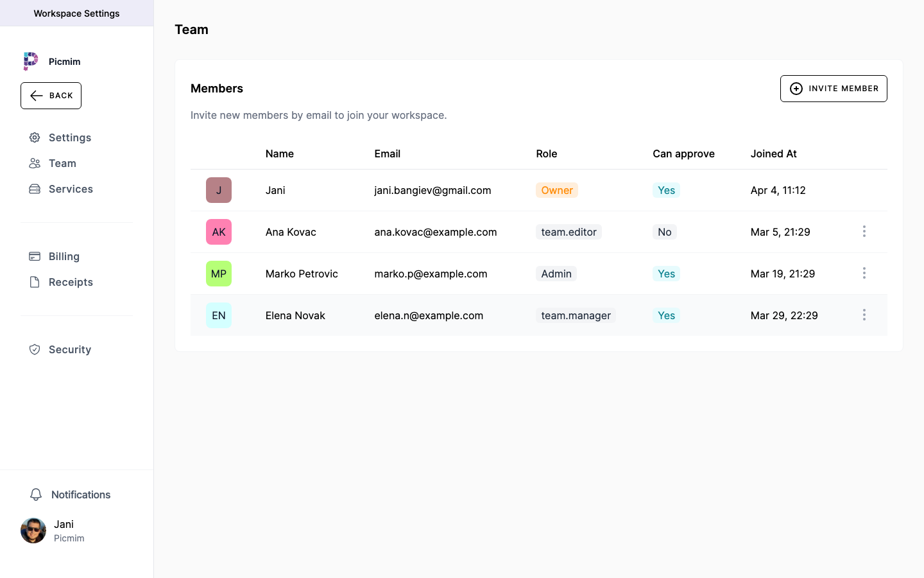Click the Back button
Viewport: 924px width, 578px height.
click(51, 96)
